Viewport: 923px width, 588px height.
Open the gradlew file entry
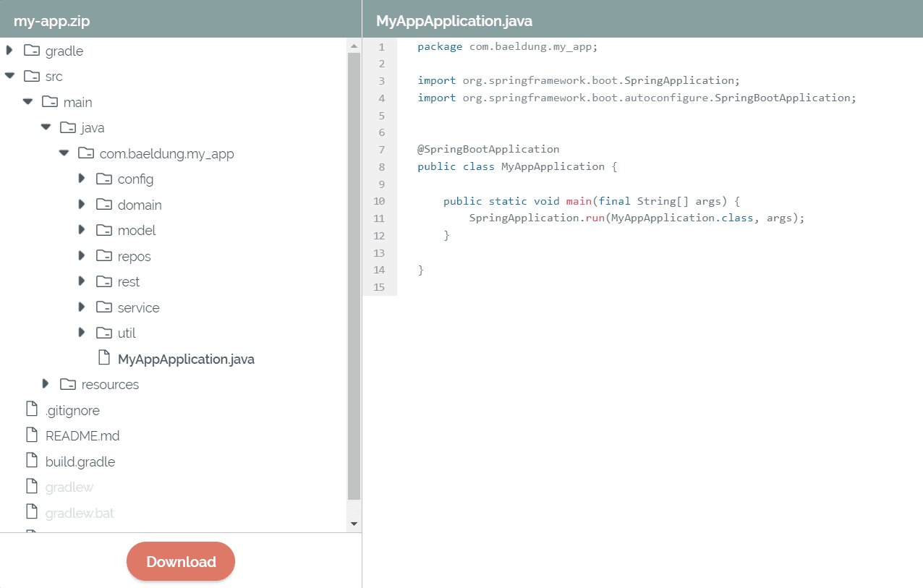(69, 487)
